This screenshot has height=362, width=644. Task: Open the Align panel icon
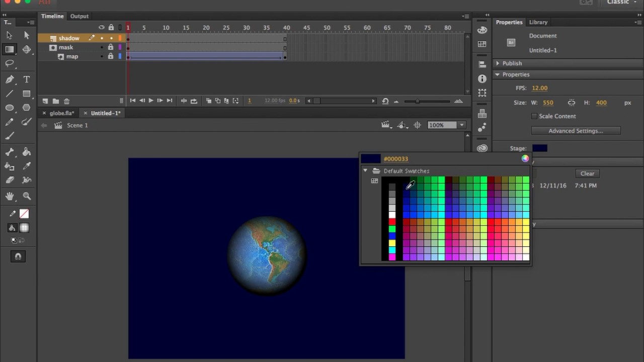482,64
